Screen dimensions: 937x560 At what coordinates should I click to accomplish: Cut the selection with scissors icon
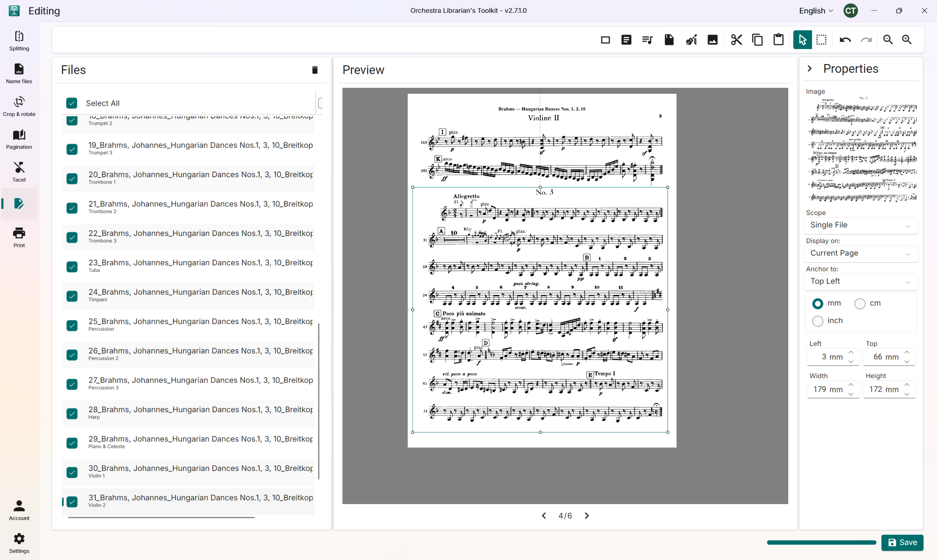click(736, 40)
